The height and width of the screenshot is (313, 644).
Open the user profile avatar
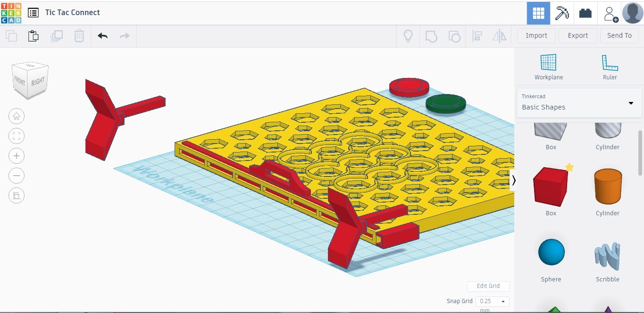click(x=633, y=13)
